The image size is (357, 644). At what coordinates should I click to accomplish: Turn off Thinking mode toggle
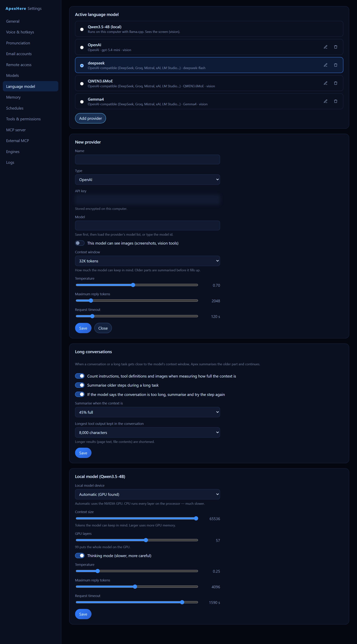point(80,556)
